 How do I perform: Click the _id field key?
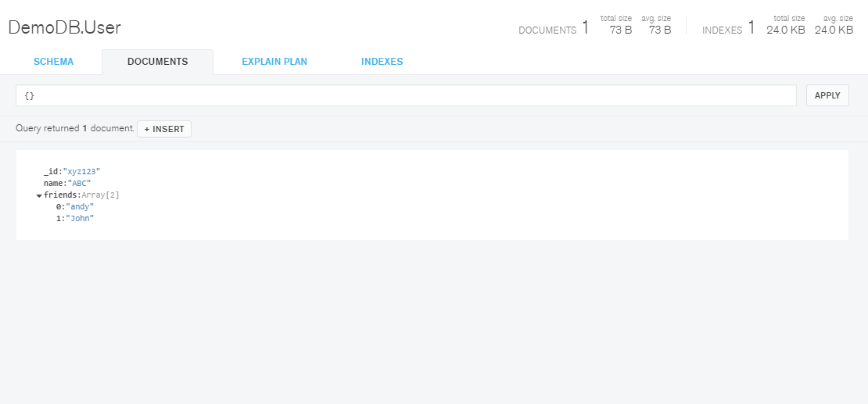[51, 172]
